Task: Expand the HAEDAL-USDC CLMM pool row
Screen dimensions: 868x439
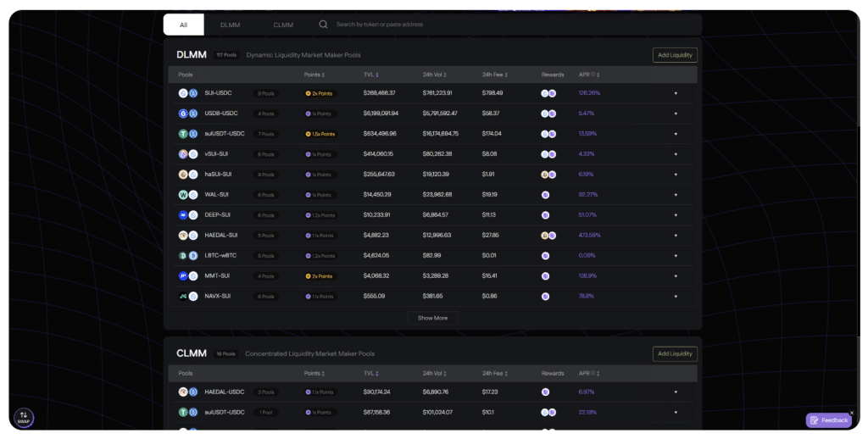Action: pos(676,392)
